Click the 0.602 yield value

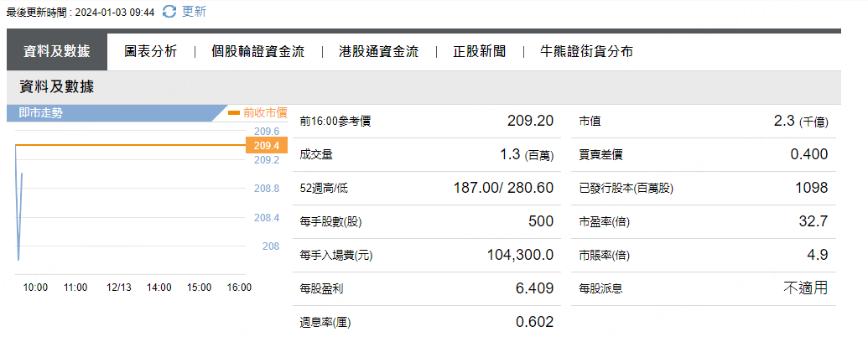pos(534,322)
